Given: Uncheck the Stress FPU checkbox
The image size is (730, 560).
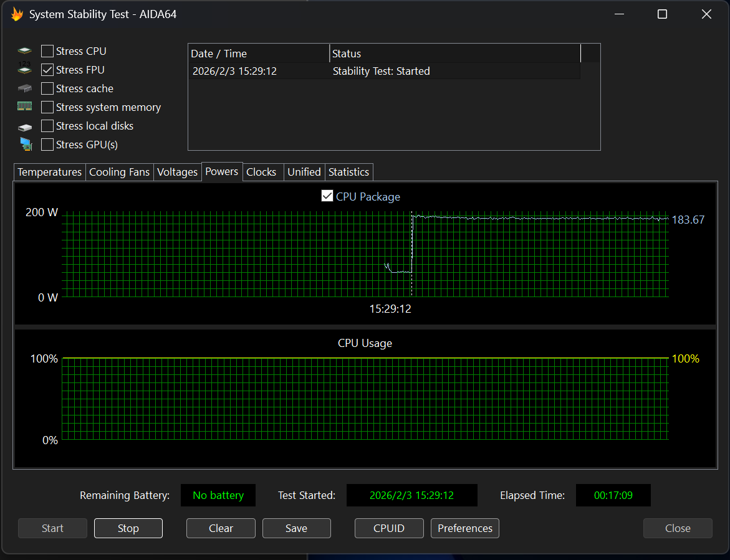Looking at the screenshot, I should 47,70.
